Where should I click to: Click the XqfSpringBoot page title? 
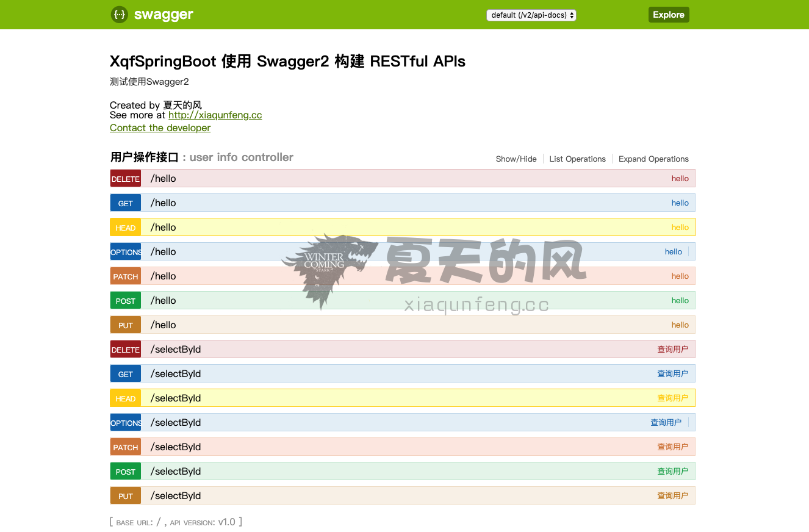287,61
